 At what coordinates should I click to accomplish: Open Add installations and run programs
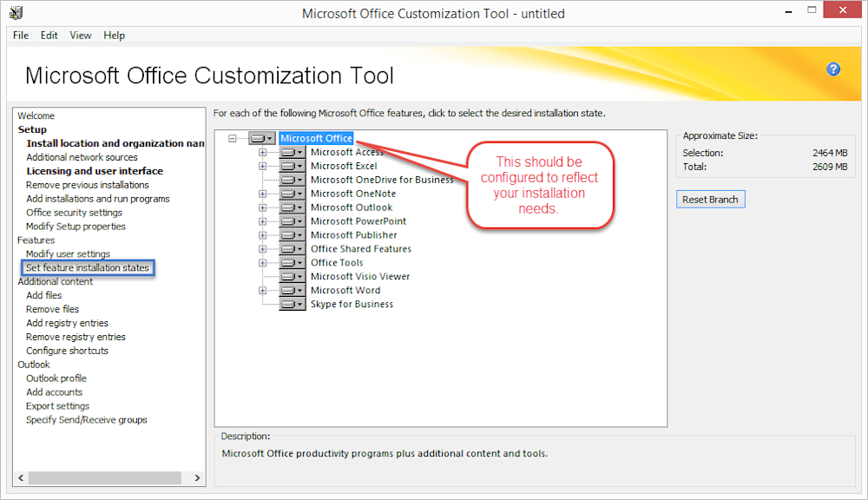(98, 199)
